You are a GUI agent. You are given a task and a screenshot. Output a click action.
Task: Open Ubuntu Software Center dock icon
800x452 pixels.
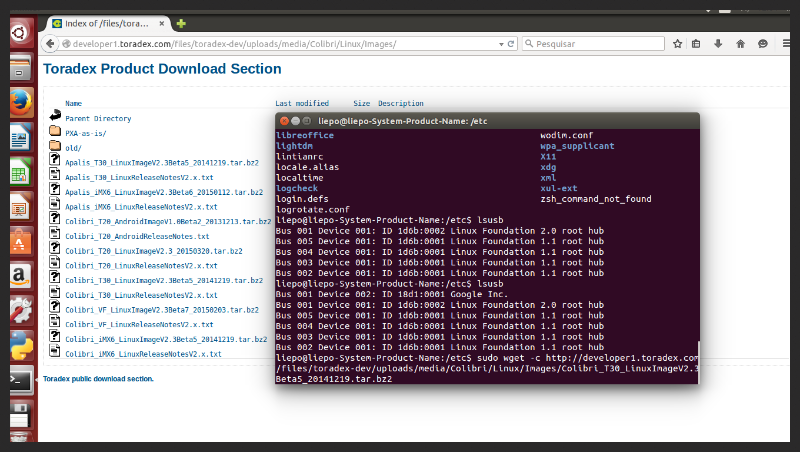coord(20,241)
